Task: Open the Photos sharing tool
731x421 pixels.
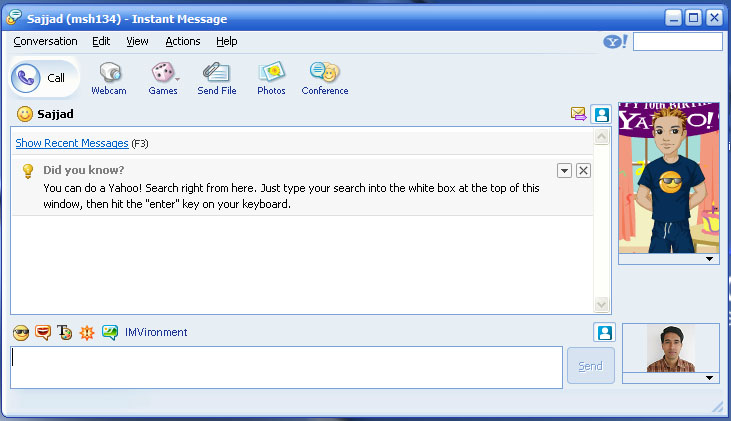Action: (x=271, y=79)
